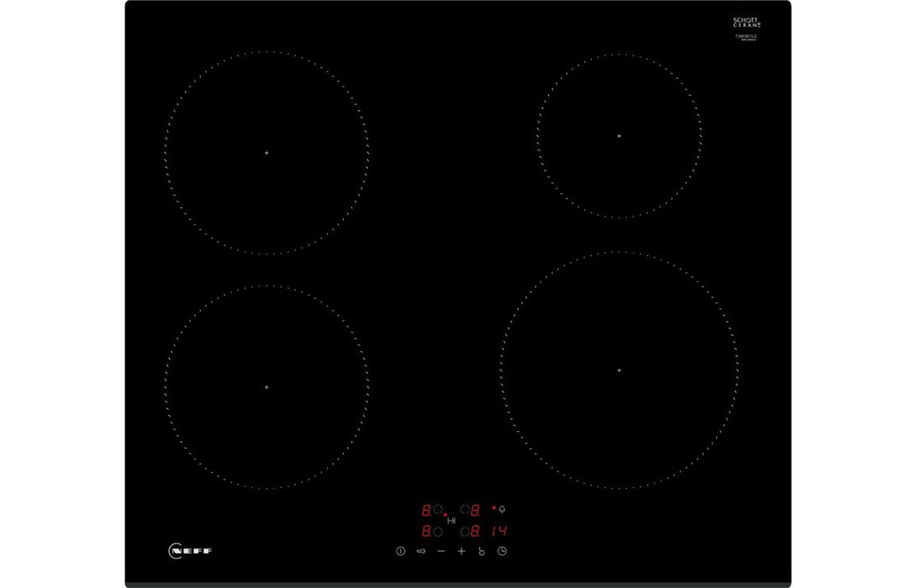The image size is (917, 588).
Task: Toggle hob power with the on/off symbol
Action: pyautogui.click(x=400, y=551)
